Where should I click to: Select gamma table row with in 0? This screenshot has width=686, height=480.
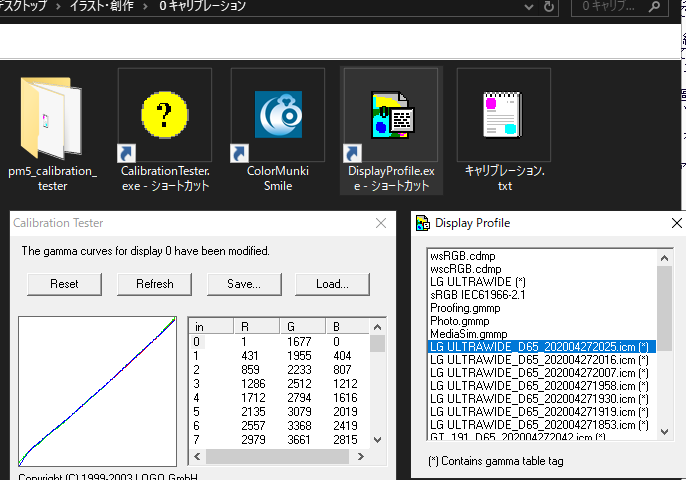point(279,342)
